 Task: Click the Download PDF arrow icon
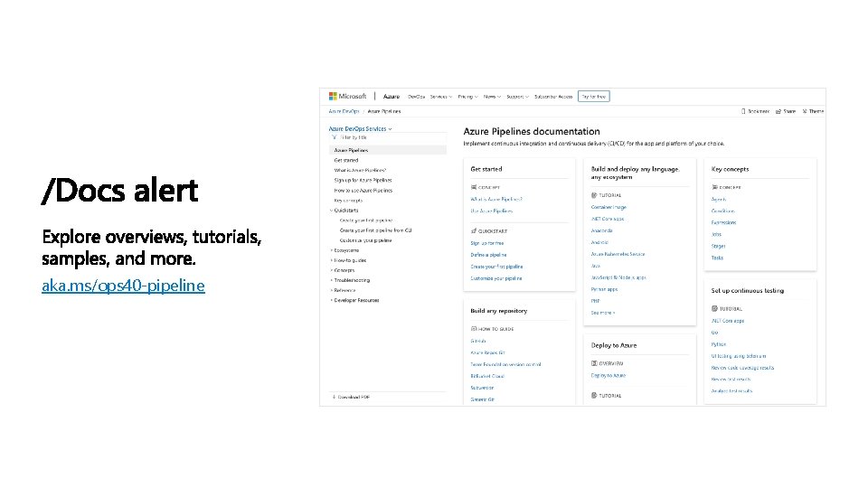(334, 397)
